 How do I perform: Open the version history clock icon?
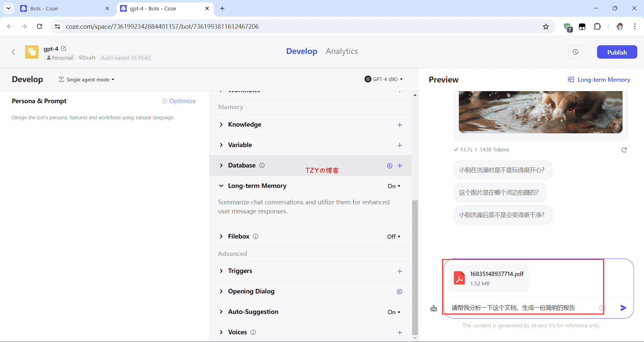575,52
